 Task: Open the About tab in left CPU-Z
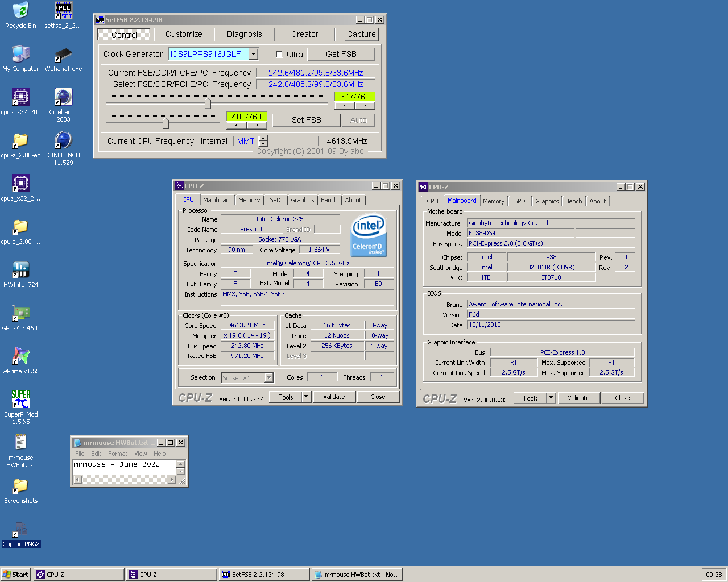point(353,200)
